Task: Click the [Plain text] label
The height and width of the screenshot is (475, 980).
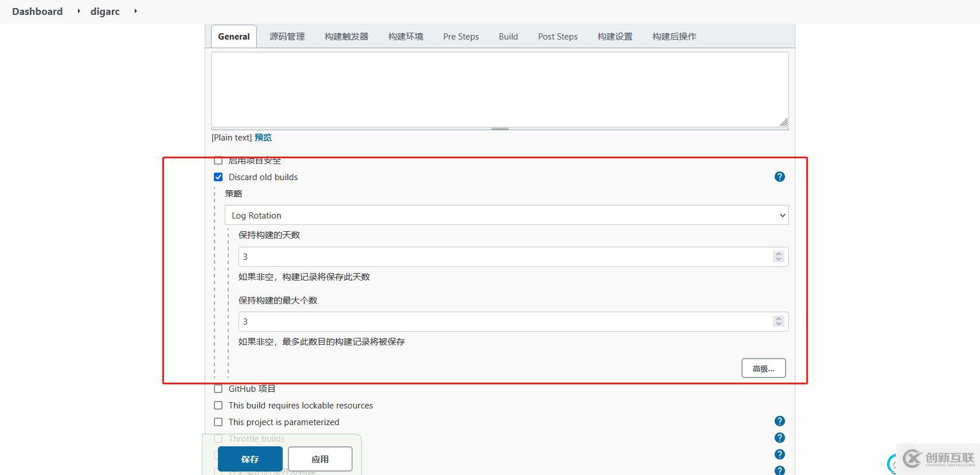Action: [232, 138]
